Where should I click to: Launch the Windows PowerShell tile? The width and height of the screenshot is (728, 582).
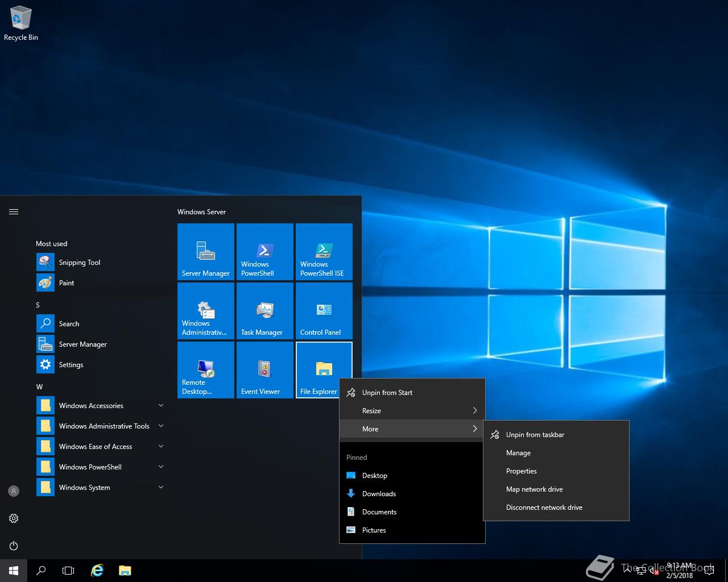(x=265, y=252)
